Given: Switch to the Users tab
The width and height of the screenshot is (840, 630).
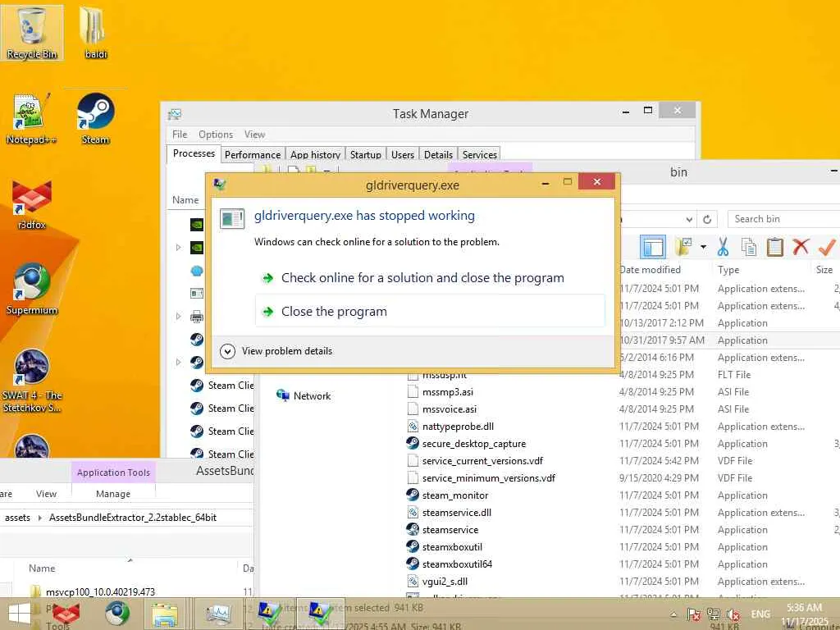Looking at the screenshot, I should (x=402, y=154).
